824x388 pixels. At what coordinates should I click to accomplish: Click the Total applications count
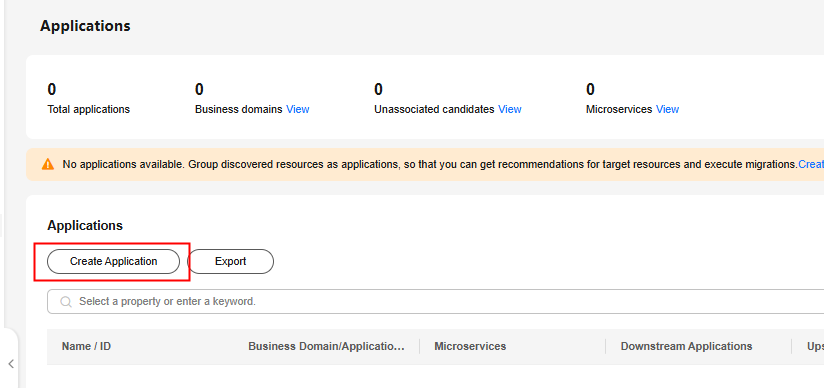tap(52, 90)
